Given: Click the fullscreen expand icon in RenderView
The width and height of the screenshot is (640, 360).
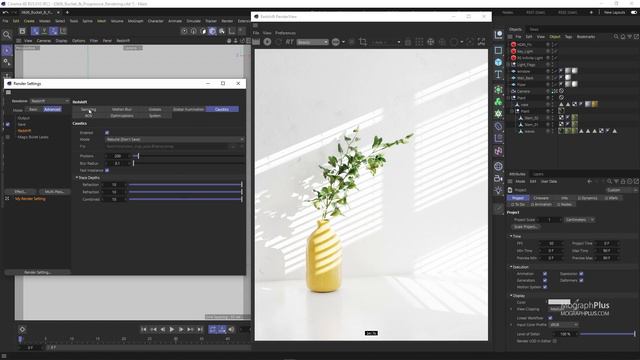Looking at the screenshot, I should point(481,42).
